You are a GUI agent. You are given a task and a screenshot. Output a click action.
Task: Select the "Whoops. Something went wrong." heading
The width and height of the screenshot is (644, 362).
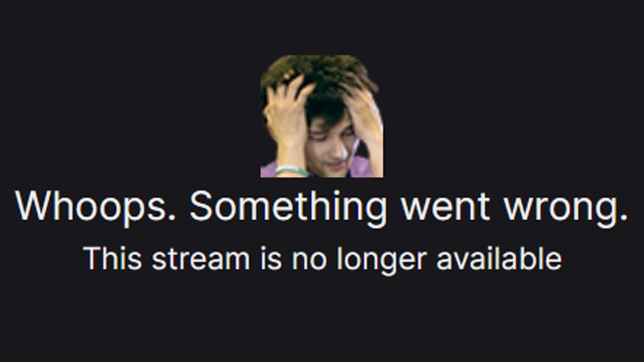tap(322, 209)
